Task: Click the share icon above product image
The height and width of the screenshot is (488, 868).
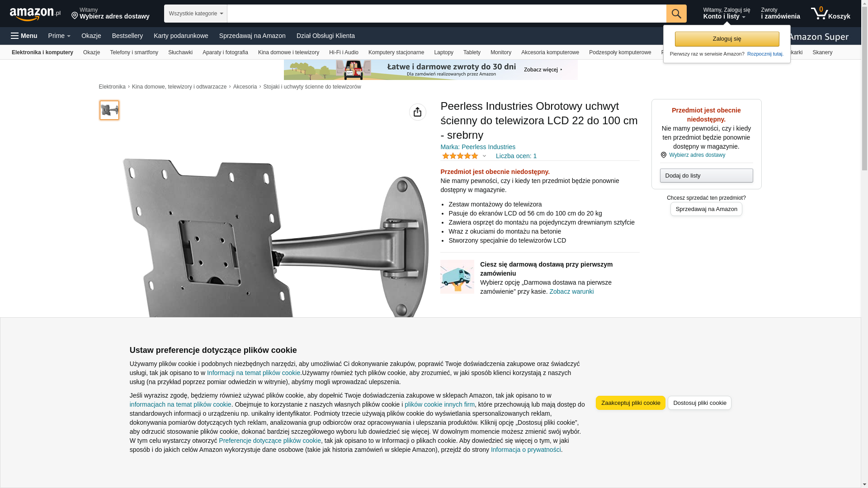Action: 417,112
